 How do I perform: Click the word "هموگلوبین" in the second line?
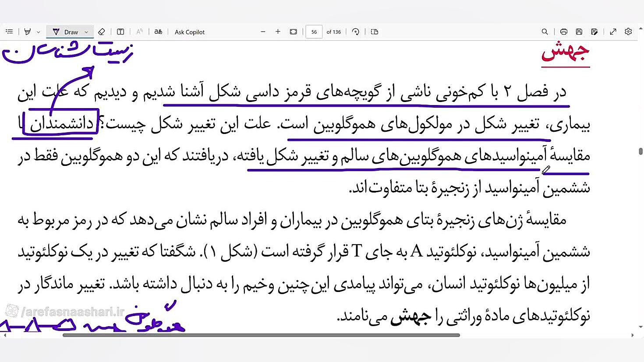[345, 124]
